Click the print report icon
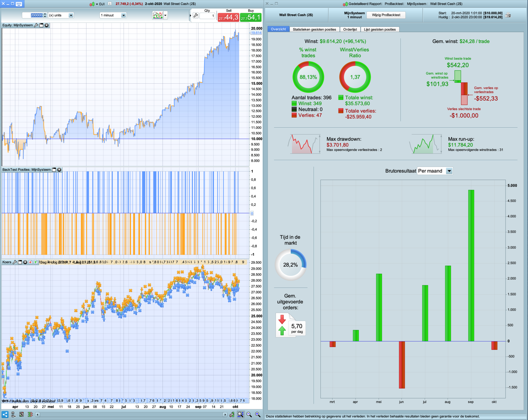Image resolution: width=528 pixels, height=420 pixels. click(508, 15)
